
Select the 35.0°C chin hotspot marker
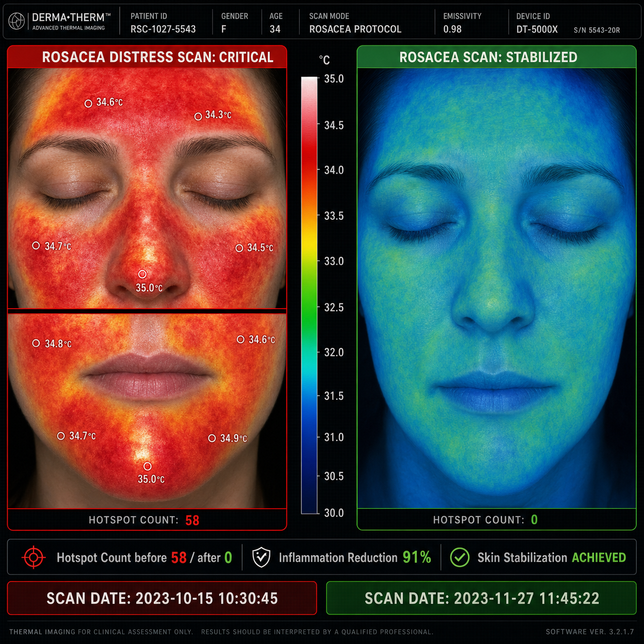148,466
